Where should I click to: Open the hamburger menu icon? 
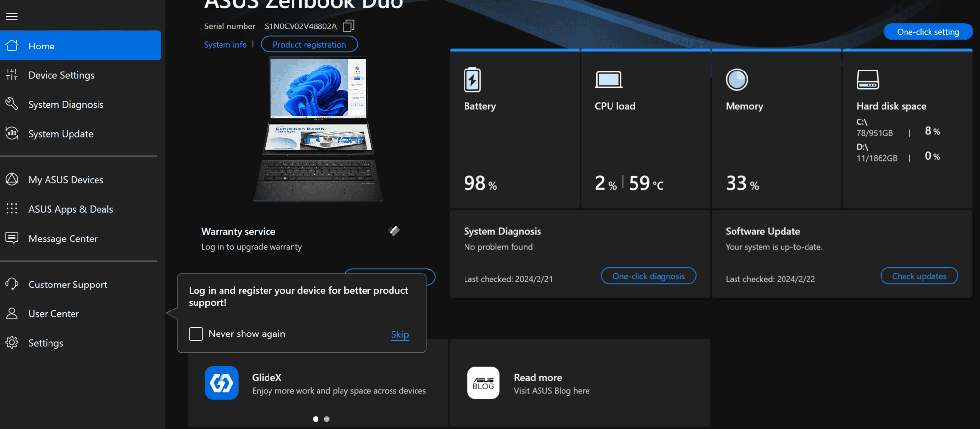pyautogui.click(x=12, y=16)
